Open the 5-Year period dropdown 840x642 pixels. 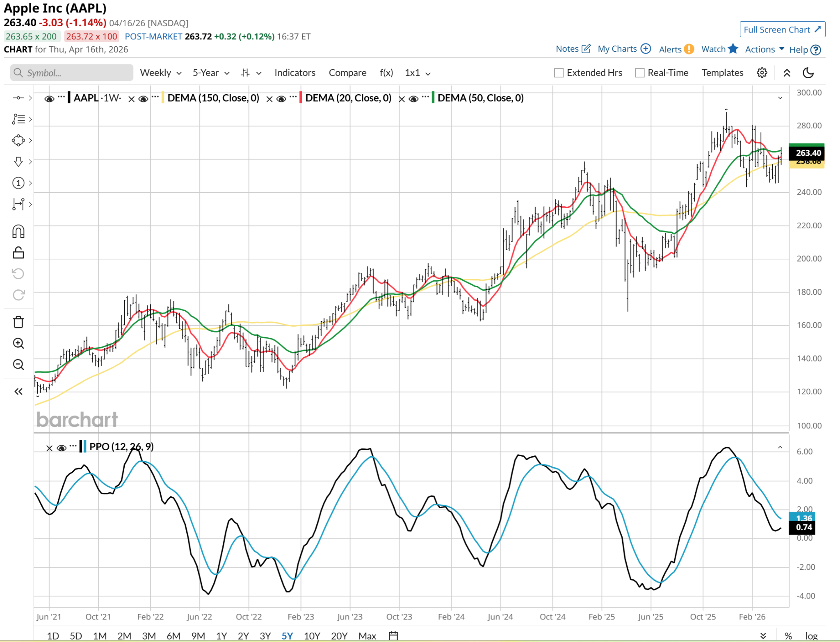click(211, 73)
